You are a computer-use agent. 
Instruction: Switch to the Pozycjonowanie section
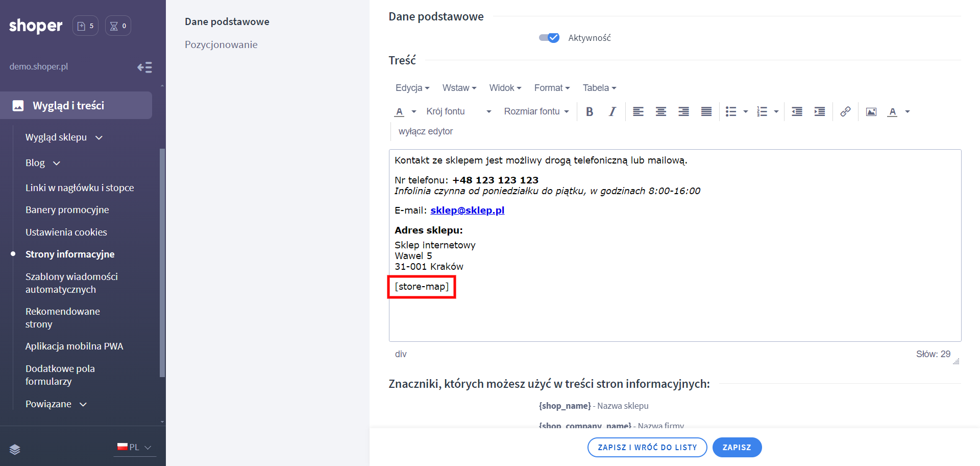(221, 44)
